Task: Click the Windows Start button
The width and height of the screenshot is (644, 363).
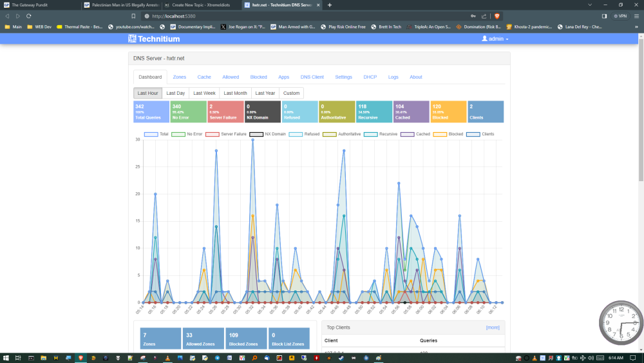Action: click(x=5, y=358)
